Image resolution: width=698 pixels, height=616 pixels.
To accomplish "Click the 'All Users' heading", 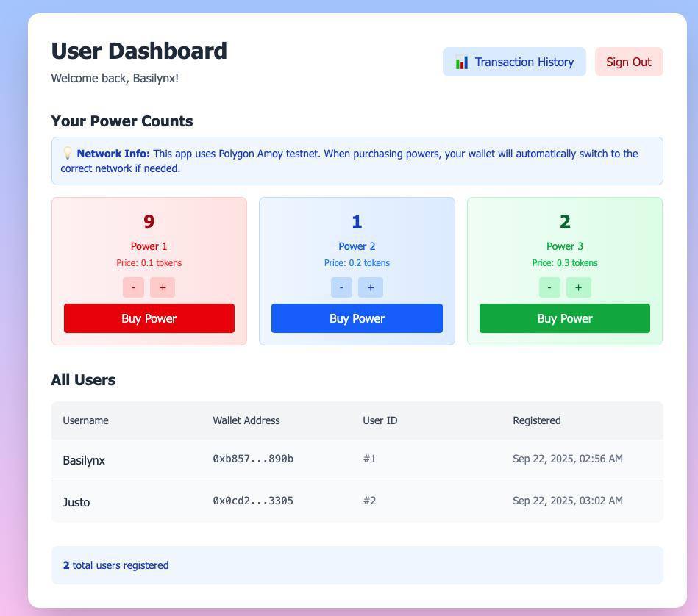I will [83, 380].
